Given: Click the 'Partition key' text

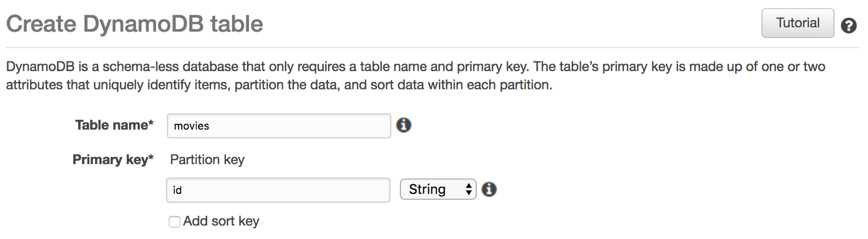Looking at the screenshot, I should pos(207,159).
